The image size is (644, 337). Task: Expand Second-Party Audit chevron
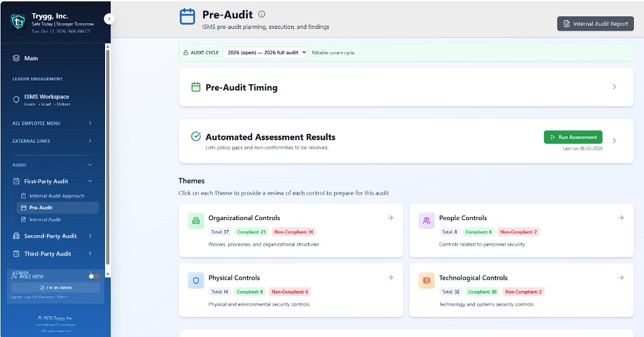coord(90,236)
